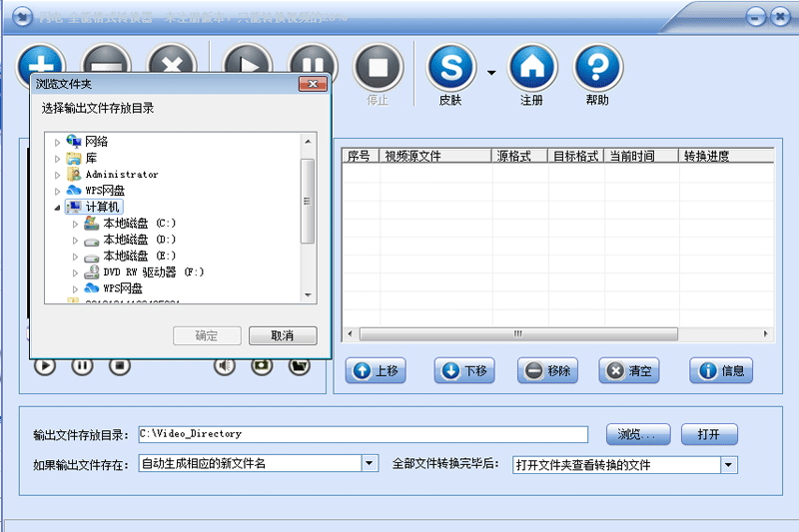The image size is (799, 532).
Task: Select 库 in folder tree
Action: [x=91, y=158]
